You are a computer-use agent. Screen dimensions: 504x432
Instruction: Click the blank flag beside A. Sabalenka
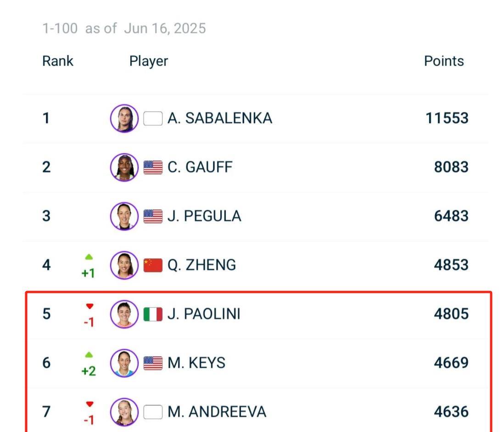coord(153,118)
